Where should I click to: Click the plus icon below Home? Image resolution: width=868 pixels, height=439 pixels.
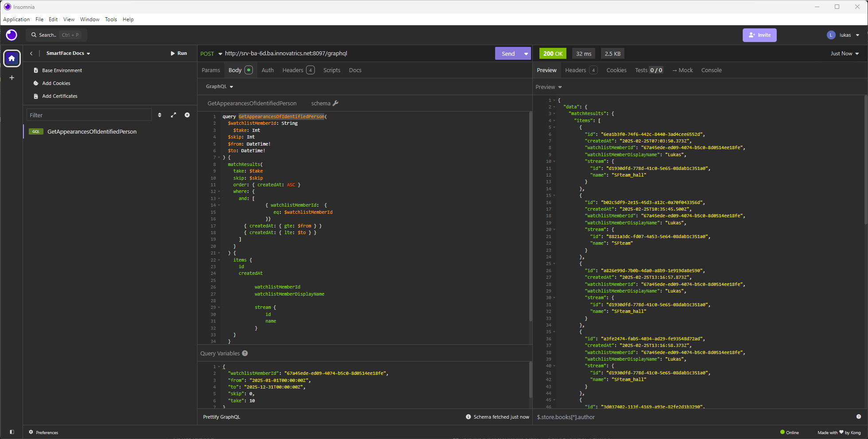[12, 78]
